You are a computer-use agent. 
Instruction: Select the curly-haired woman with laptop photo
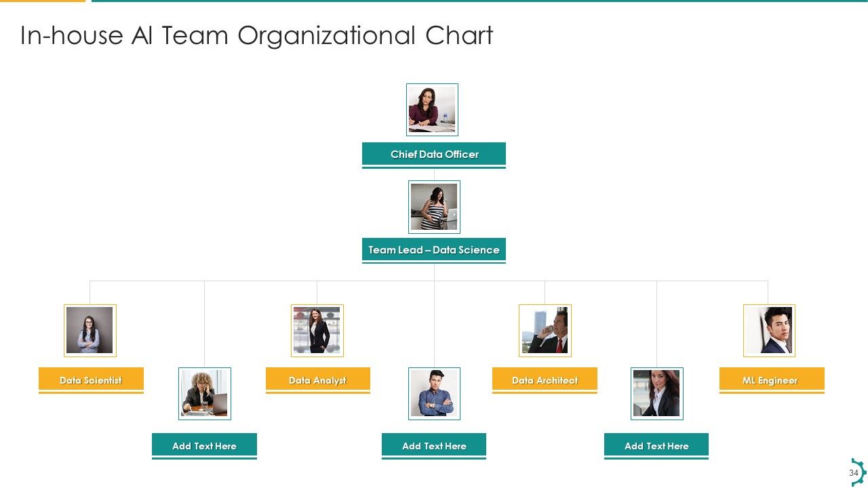(205, 394)
